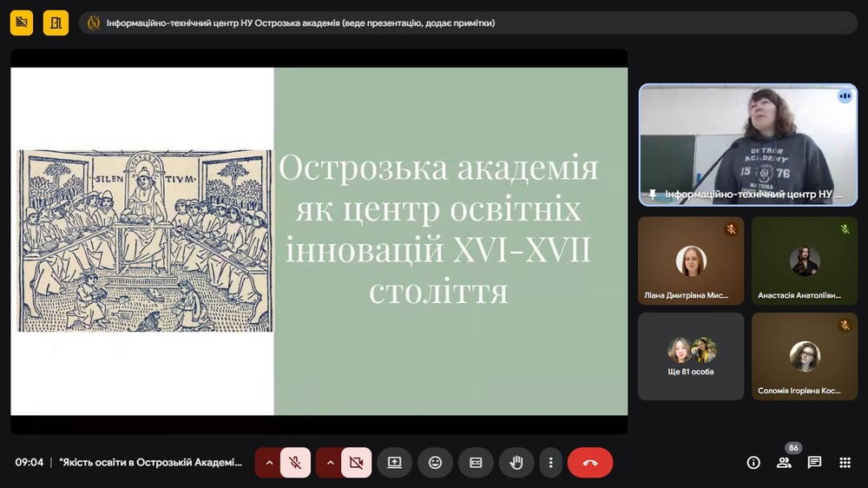Show the participants list with 86 people
Screen dimensions: 868x488
coord(784,463)
